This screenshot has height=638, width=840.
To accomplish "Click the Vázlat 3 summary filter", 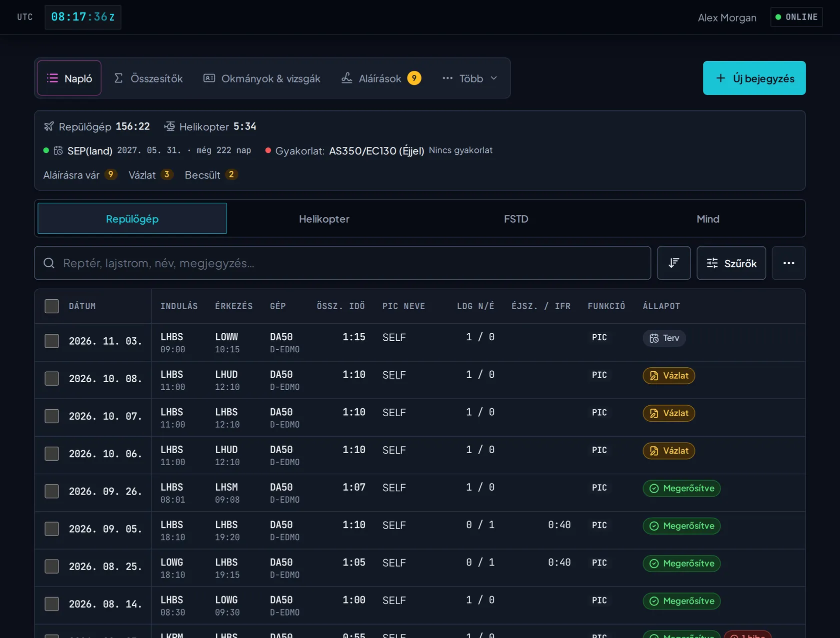I will click(x=150, y=175).
